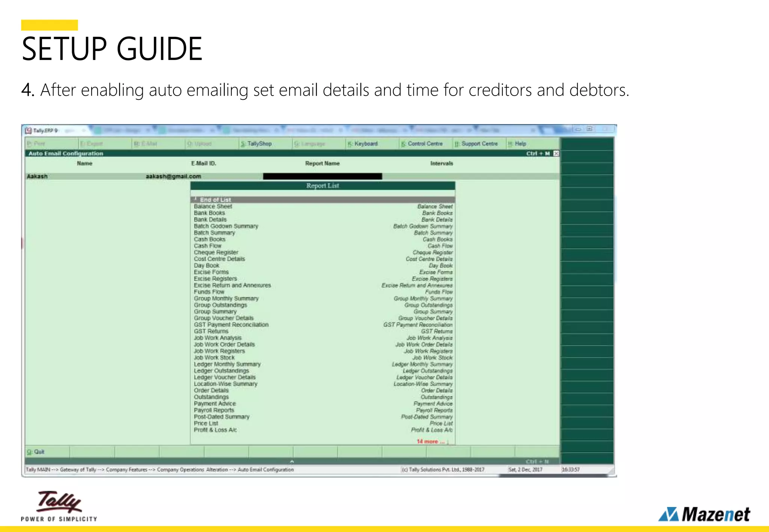
Task: Click the Quit button
Action: click(36, 452)
